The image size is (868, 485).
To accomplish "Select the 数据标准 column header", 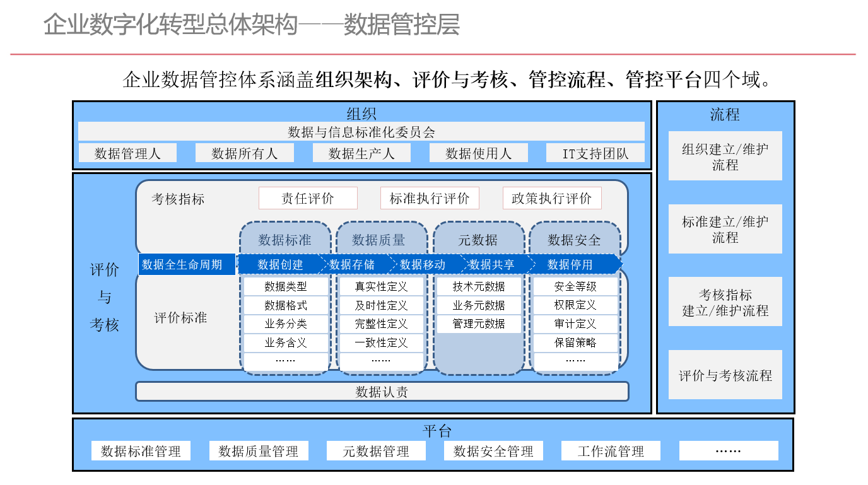I will (284, 240).
